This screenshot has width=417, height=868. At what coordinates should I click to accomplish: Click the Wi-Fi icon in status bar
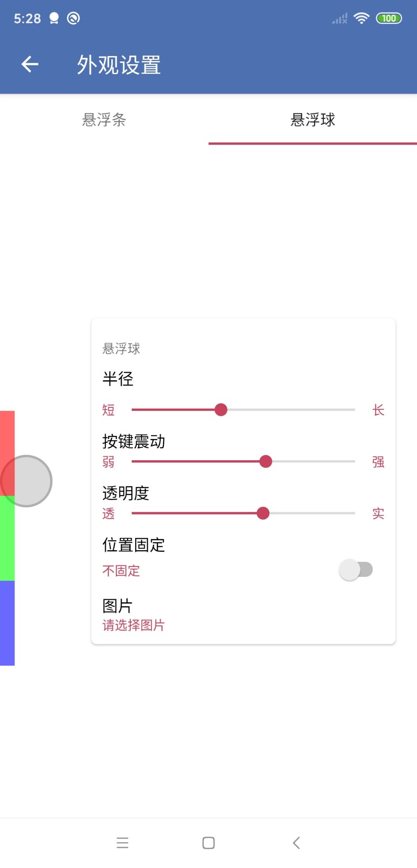click(x=361, y=18)
